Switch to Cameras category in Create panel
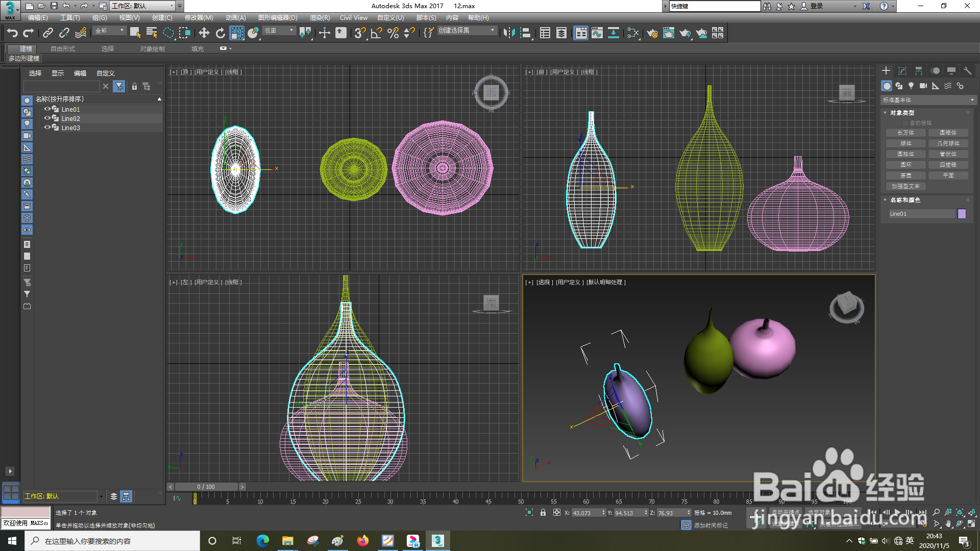The height and width of the screenshot is (551, 980). coord(923,86)
